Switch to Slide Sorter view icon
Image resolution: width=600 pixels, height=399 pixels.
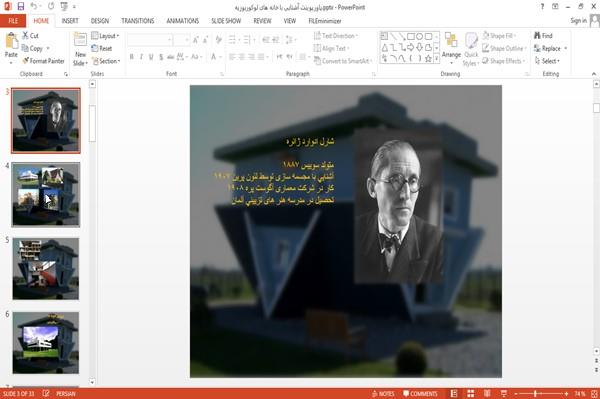(x=471, y=394)
